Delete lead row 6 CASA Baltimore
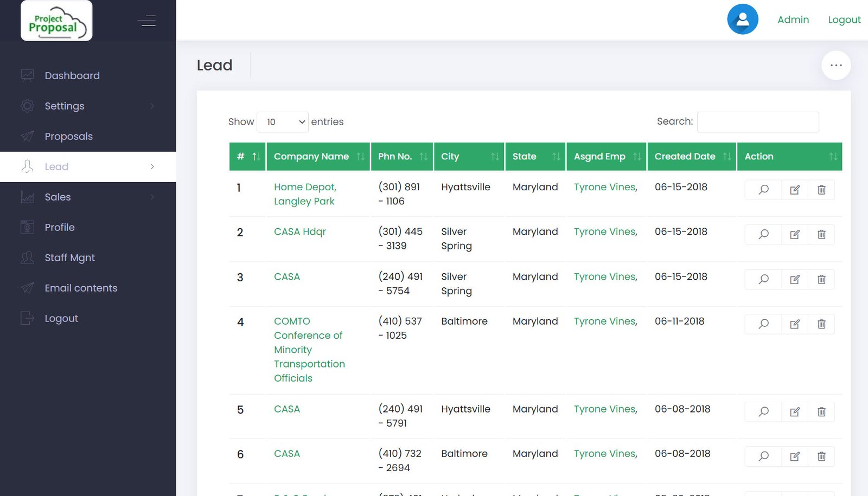This screenshot has height=496, width=868. (x=821, y=456)
